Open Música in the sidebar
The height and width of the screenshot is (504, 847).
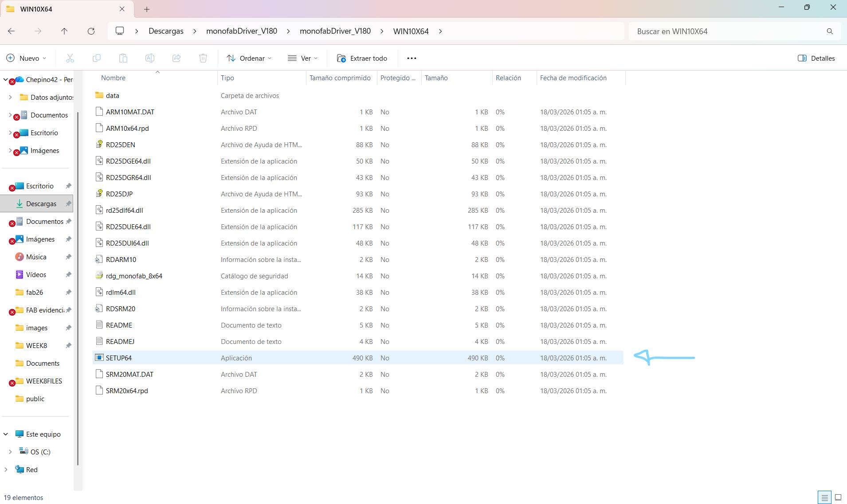tap(37, 257)
